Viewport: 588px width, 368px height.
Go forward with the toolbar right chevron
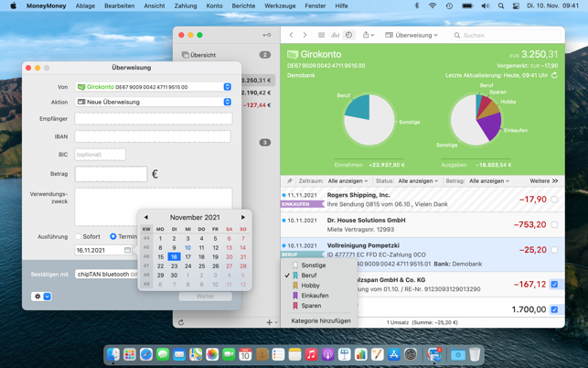305,35
